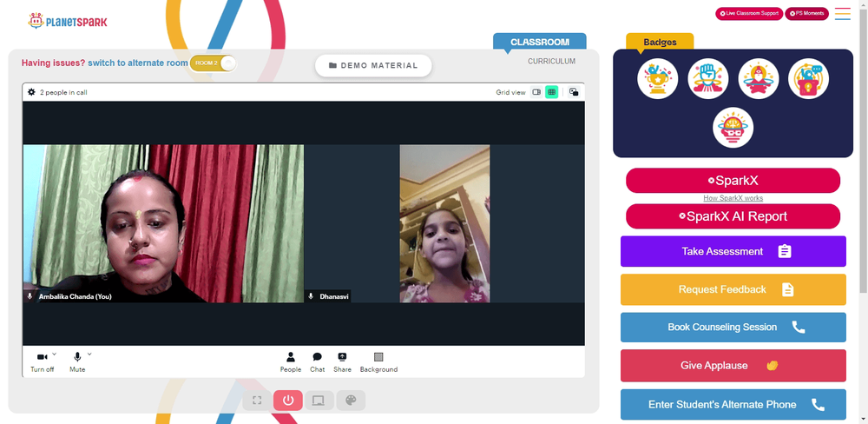Open the SparkX AI Report
868x424 pixels.
pos(733,216)
